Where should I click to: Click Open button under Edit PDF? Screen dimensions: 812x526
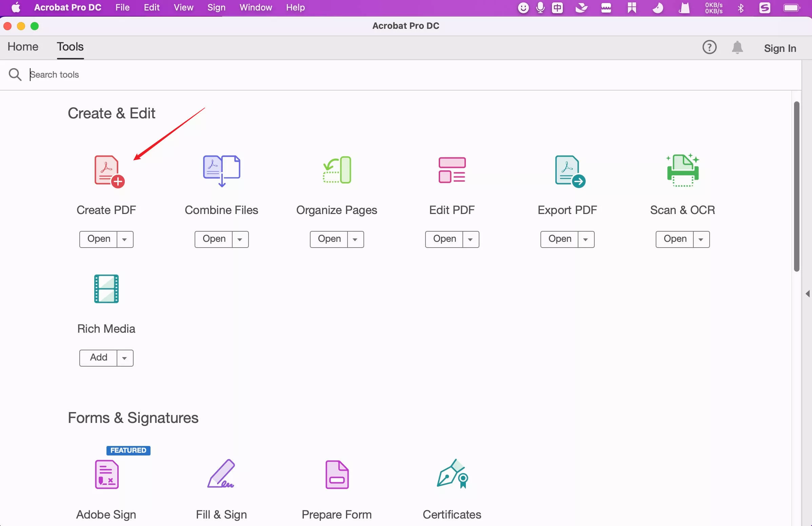pos(444,239)
